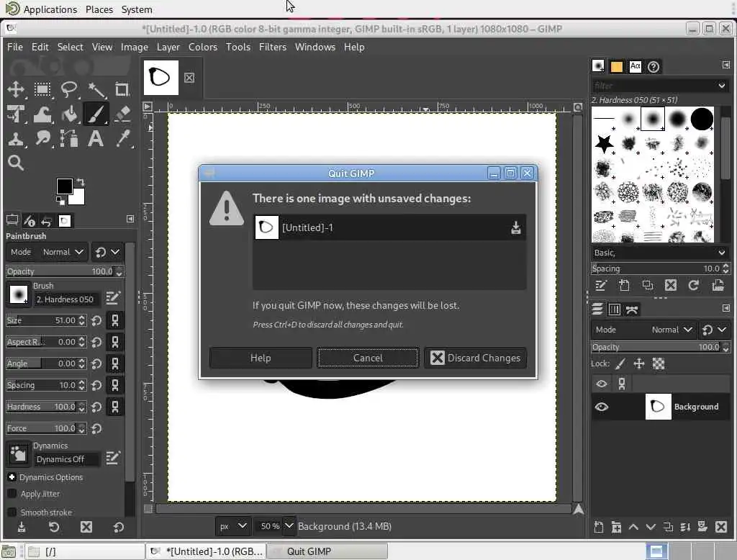737x560 pixels.
Task: Select the solid black round brush thumbnail
Action: pyautogui.click(x=702, y=119)
